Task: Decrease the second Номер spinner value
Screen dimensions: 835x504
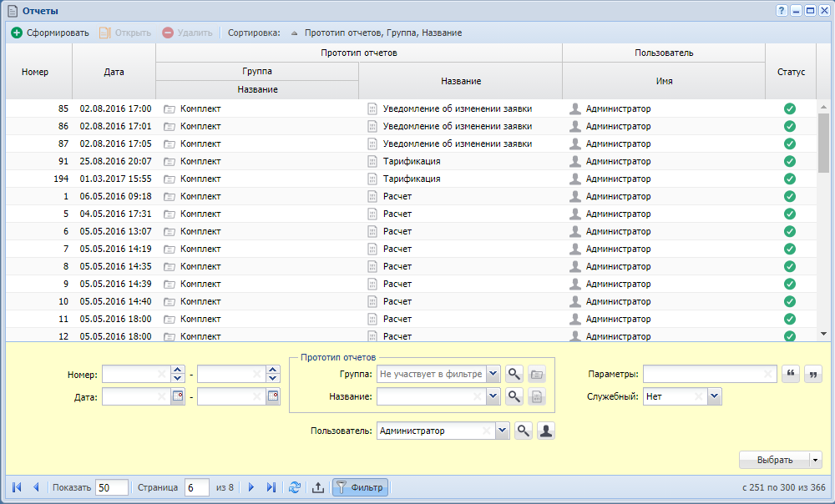Action: [x=273, y=378]
